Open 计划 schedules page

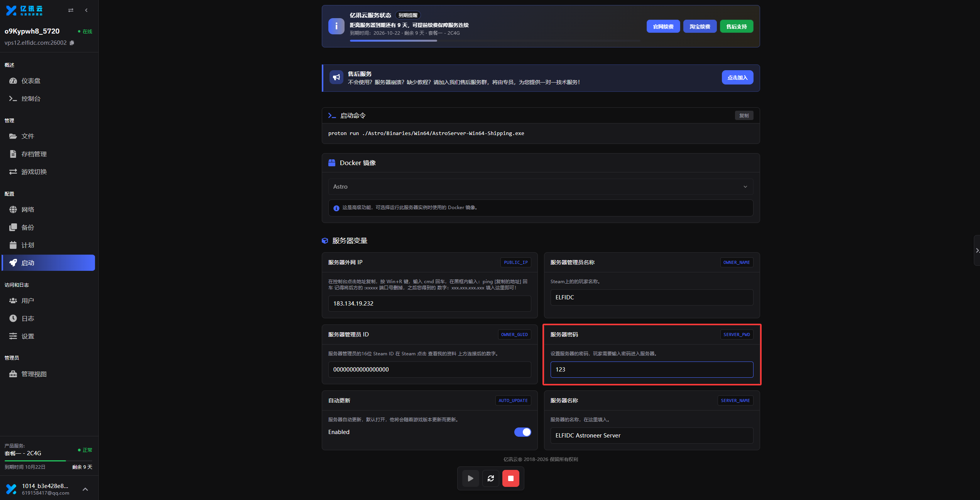click(x=48, y=245)
